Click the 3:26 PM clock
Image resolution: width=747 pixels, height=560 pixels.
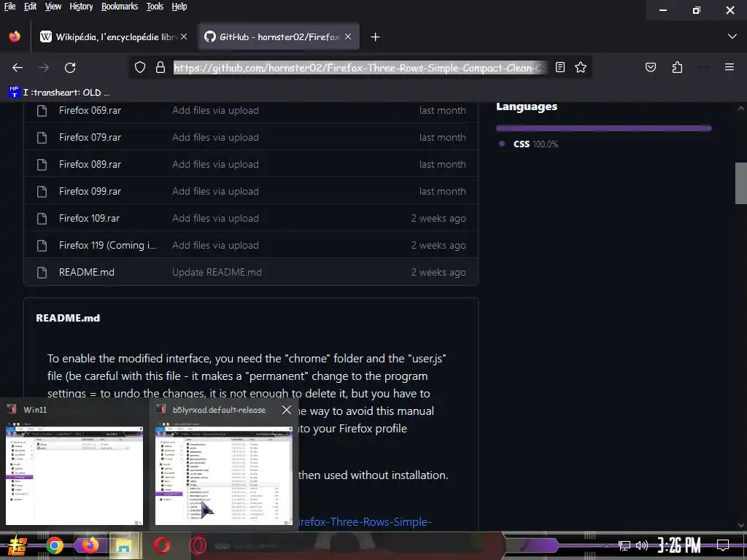point(679,545)
